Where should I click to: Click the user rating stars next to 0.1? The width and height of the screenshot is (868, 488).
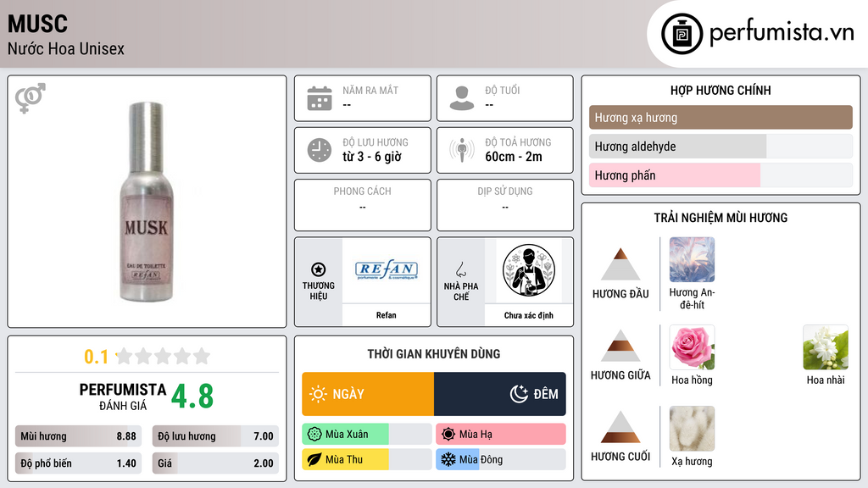tap(164, 356)
